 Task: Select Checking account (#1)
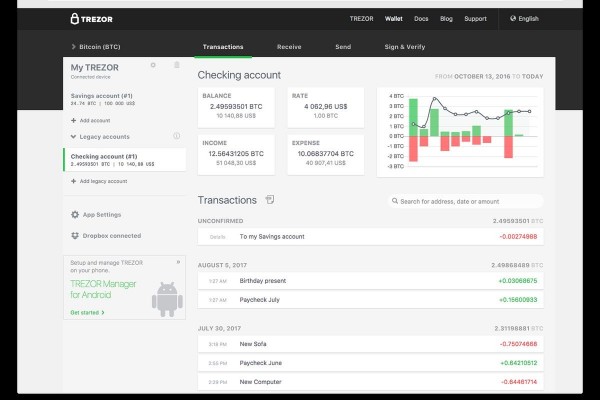125,160
